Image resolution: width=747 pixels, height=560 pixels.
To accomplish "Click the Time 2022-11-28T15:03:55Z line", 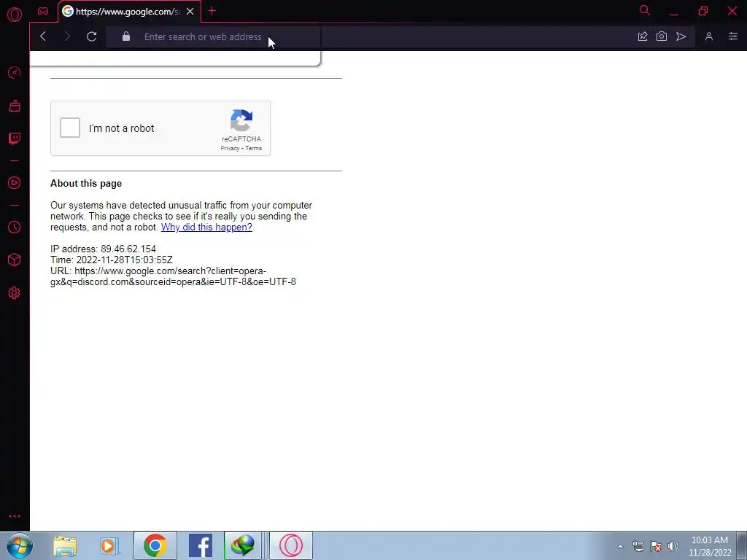I will click(x=112, y=260).
